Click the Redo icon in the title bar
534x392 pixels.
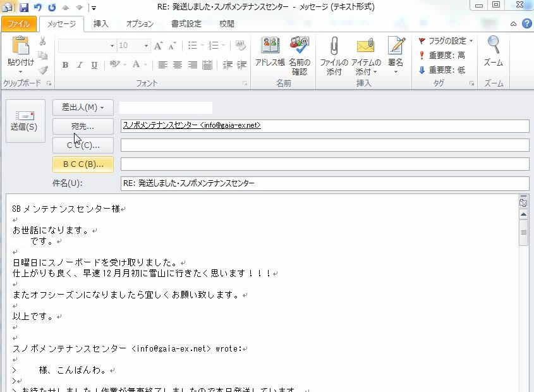tap(52, 7)
